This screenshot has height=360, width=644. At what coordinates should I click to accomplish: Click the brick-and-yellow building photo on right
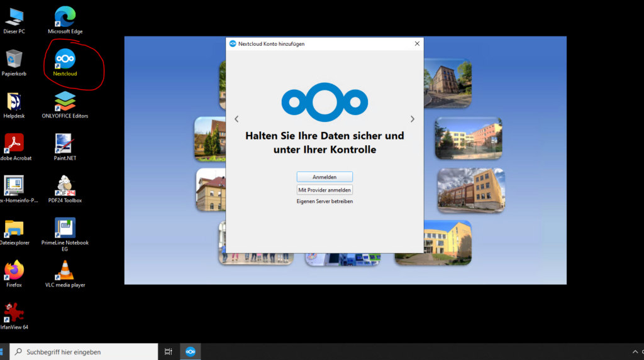pyautogui.click(x=471, y=190)
